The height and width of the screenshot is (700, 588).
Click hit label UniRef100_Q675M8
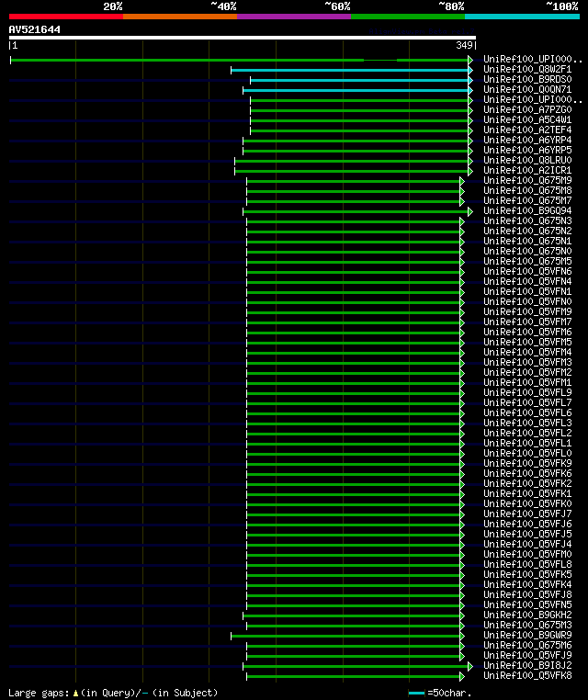(x=527, y=191)
